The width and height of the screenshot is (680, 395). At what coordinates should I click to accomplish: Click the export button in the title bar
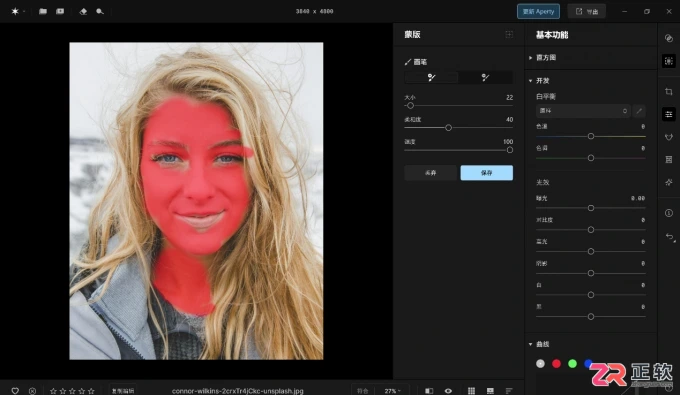pyautogui.click(x=586, y=11)
